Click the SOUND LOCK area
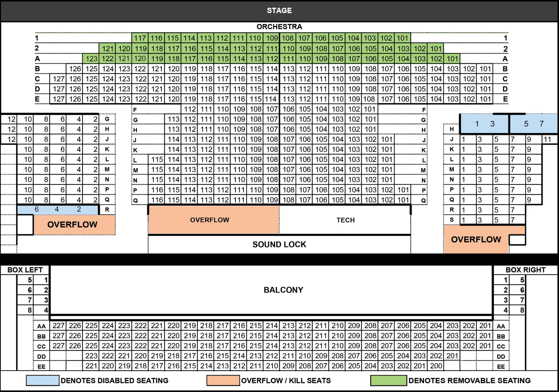The image size is (559, 392). (x=279, y=244)
